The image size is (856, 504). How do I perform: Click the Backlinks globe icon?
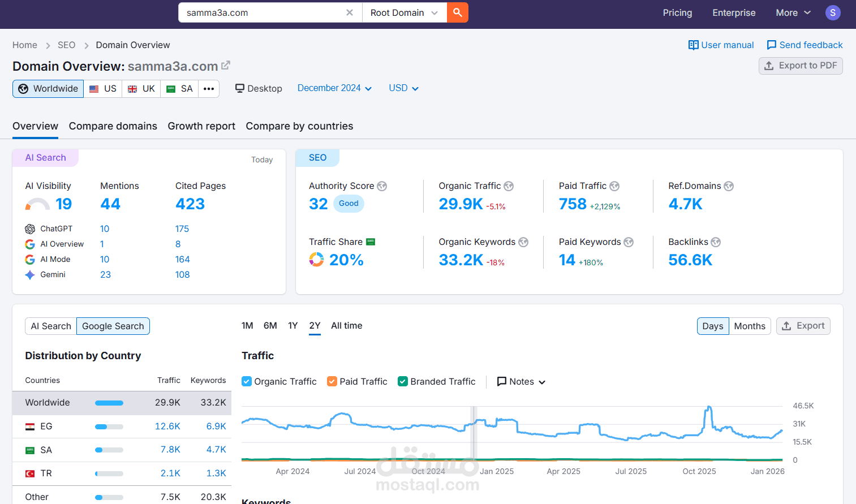[x=716, y=242]
